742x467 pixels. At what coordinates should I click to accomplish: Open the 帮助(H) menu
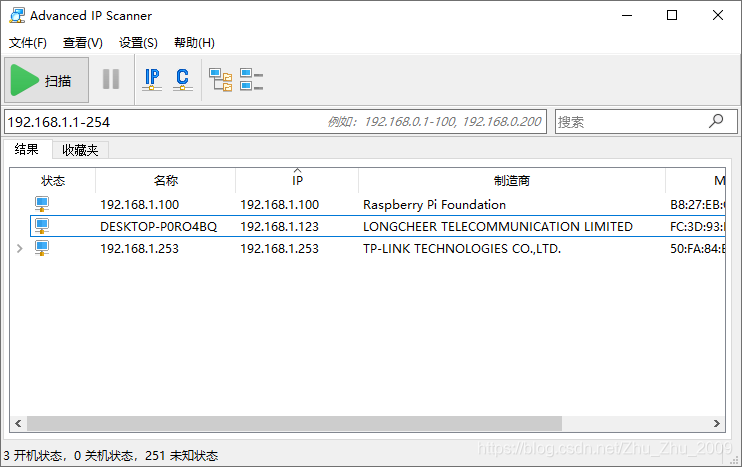[194, 43]
